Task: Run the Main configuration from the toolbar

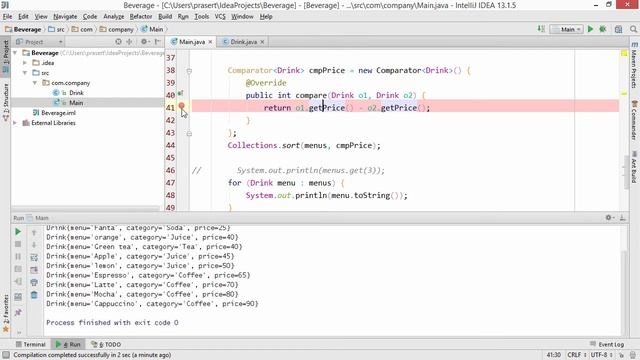Action: [590, 29]
